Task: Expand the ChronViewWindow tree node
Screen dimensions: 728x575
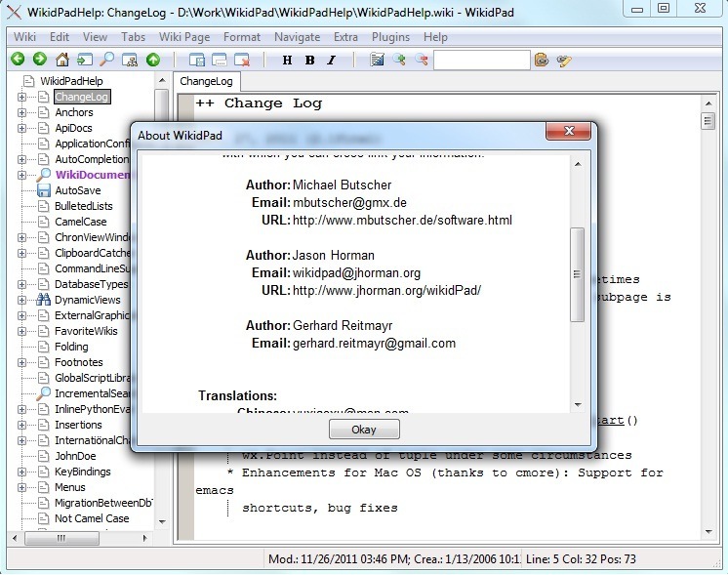Action: 21,237
